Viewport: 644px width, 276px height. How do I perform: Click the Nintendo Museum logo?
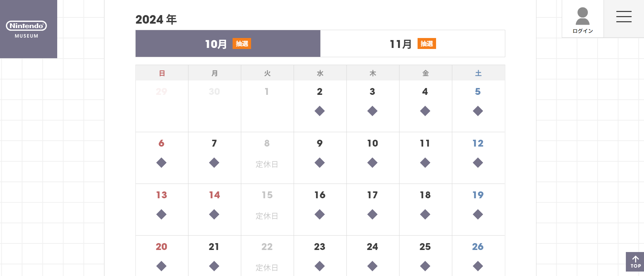coord(26,29)
